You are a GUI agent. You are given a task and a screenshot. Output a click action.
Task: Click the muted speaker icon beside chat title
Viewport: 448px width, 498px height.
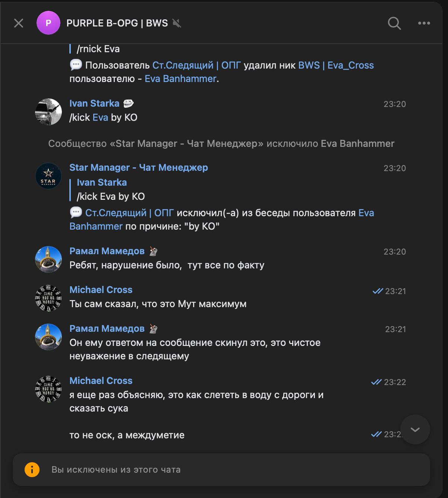pyautogui.click(x=177, y=23)
